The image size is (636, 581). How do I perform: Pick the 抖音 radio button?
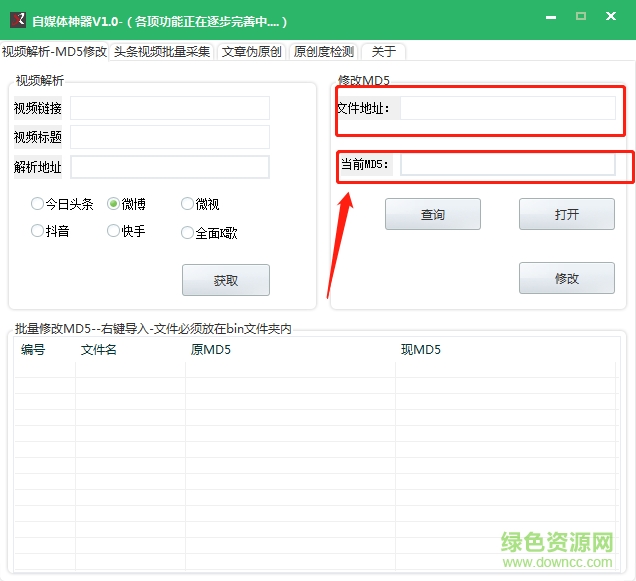point(38,231)
